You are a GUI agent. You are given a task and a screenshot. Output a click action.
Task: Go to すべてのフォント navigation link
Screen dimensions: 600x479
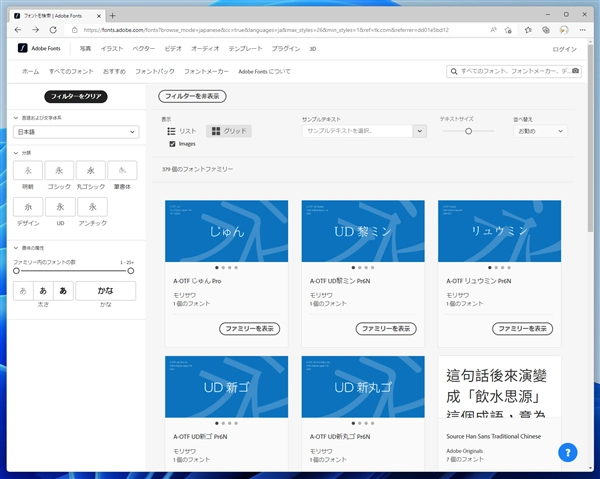(71, 71)
